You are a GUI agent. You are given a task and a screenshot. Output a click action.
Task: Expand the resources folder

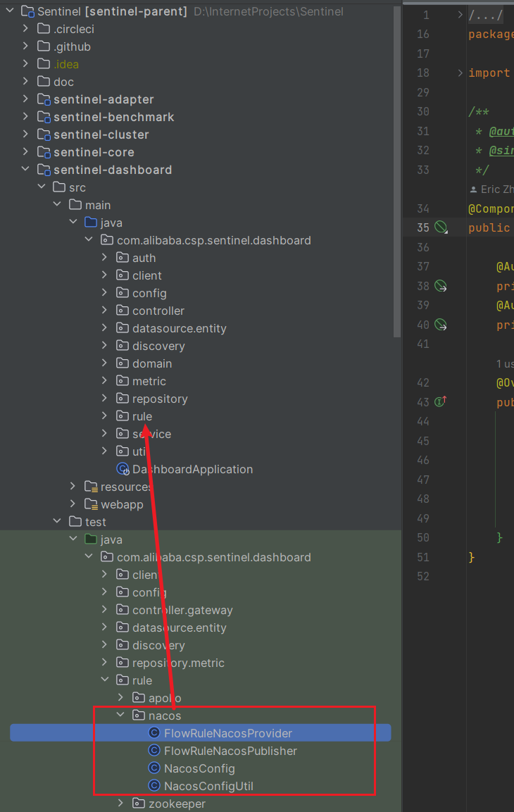tap(73, 486)
